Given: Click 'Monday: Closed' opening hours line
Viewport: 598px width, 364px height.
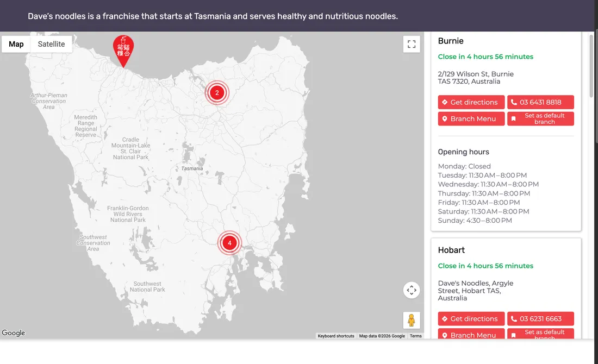Looking at the screenshot, I should [x=464, y=166].
